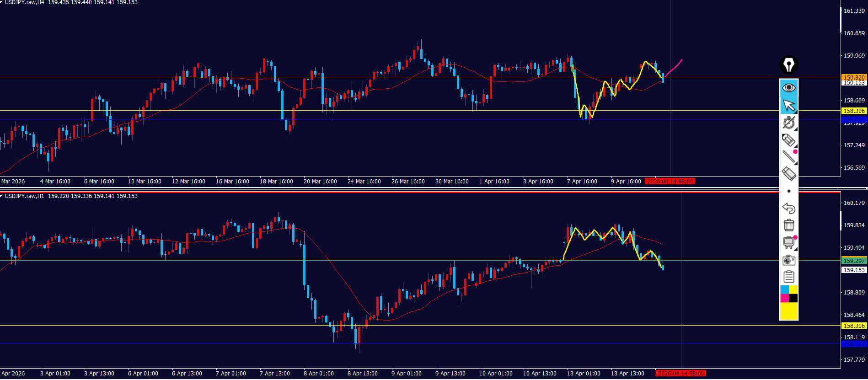This screenshot has width=868, height=380.
Task: Click the yellow 158.306 price label on H4 chart
Action: point(854,111)
